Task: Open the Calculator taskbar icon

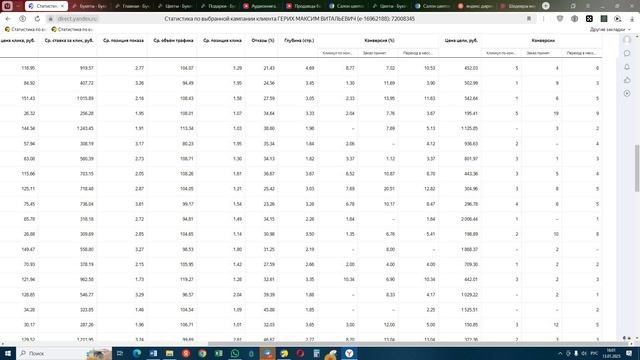Action: tap(316, 353)
